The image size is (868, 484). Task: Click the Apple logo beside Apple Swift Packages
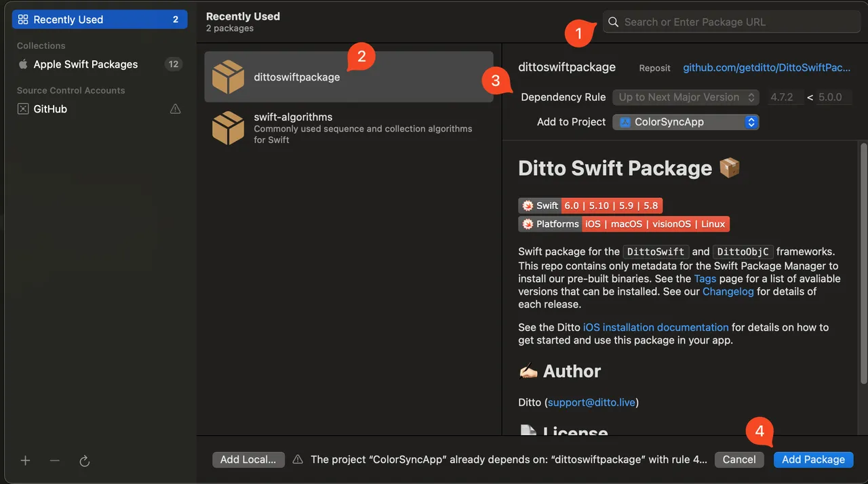point(23,64)
